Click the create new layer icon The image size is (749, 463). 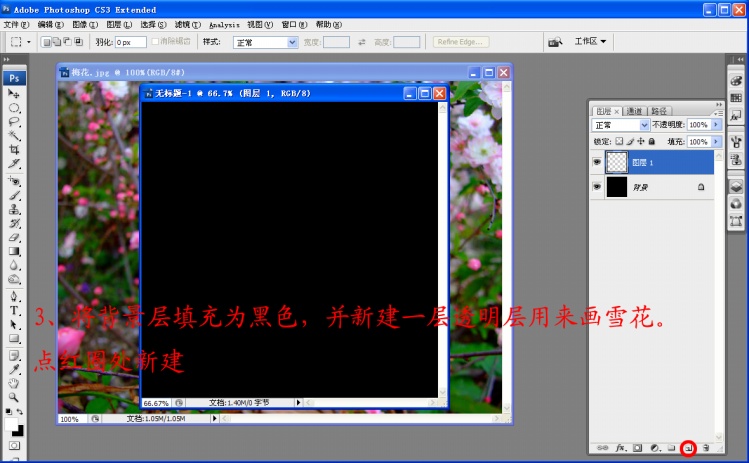[688, 448]
